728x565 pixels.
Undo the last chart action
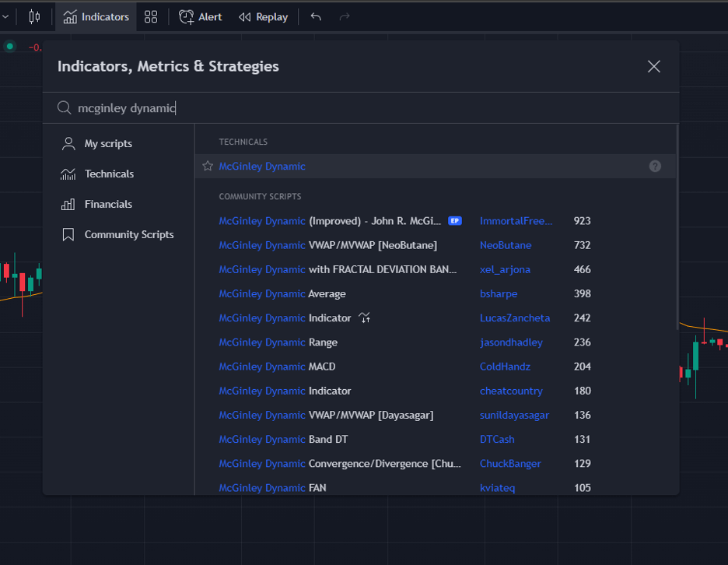tap(316, 17)
